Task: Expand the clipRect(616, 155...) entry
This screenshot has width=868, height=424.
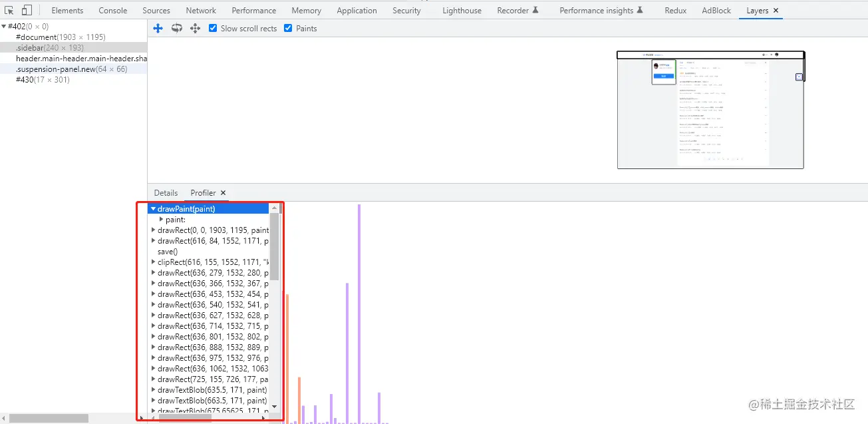Action: (154, 262)
